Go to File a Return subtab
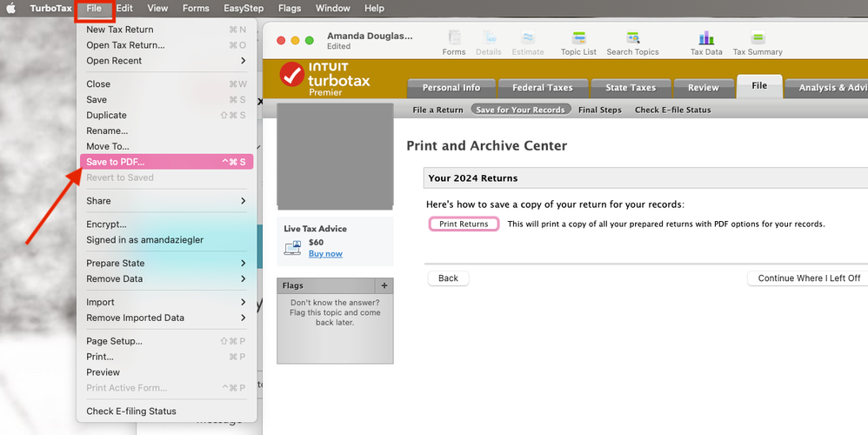The height and width of the screenshot is (435, 868). [437, 110]
